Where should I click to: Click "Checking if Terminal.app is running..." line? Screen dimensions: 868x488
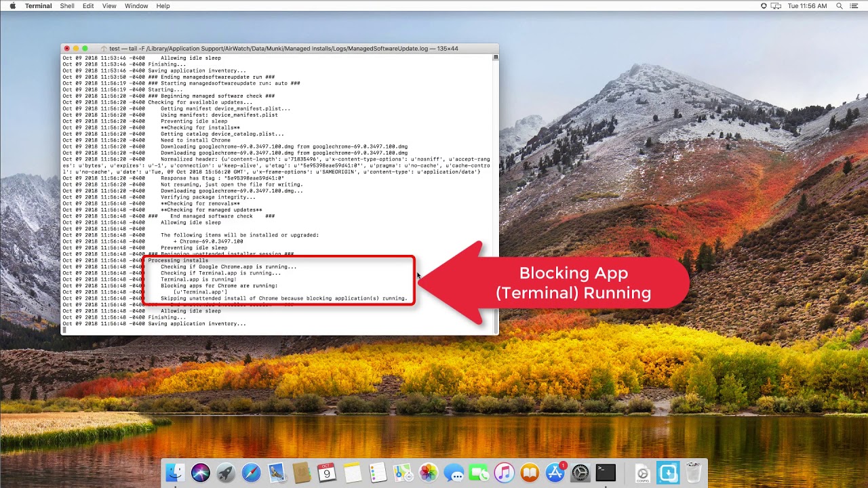pos(220,273)
